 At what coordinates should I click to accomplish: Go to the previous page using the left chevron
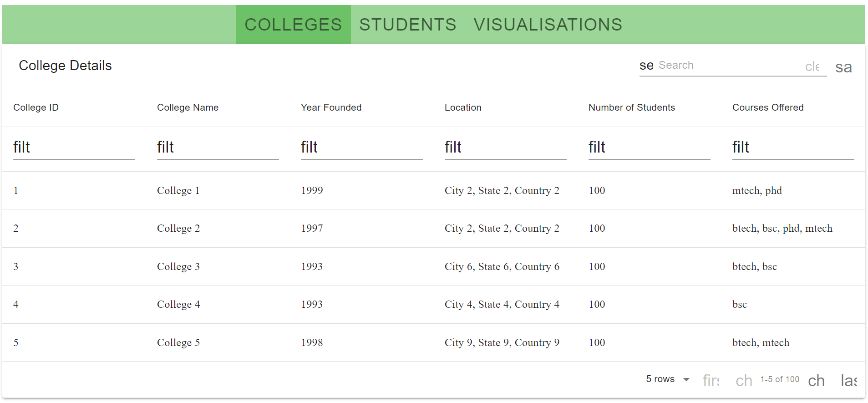click(x=744, y=380)
